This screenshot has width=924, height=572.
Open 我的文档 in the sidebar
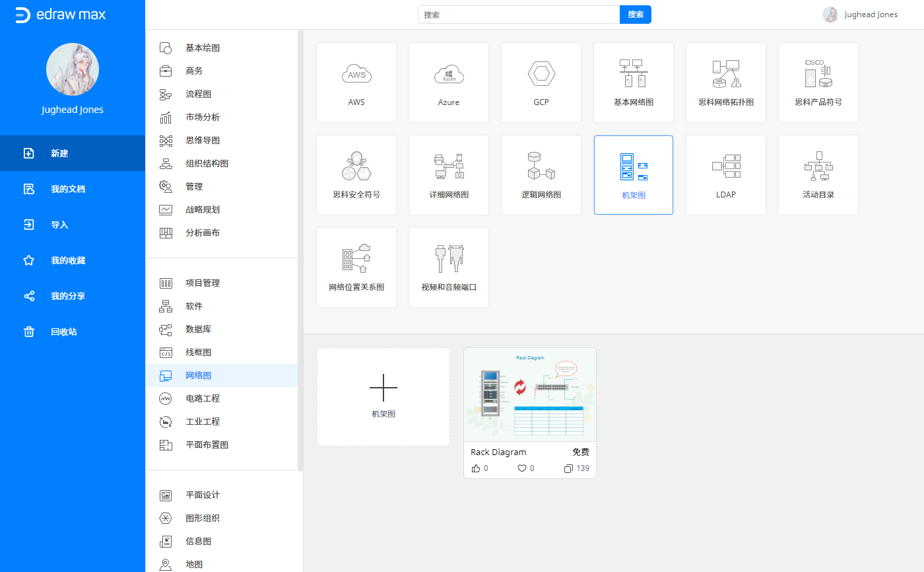point(73,189)
